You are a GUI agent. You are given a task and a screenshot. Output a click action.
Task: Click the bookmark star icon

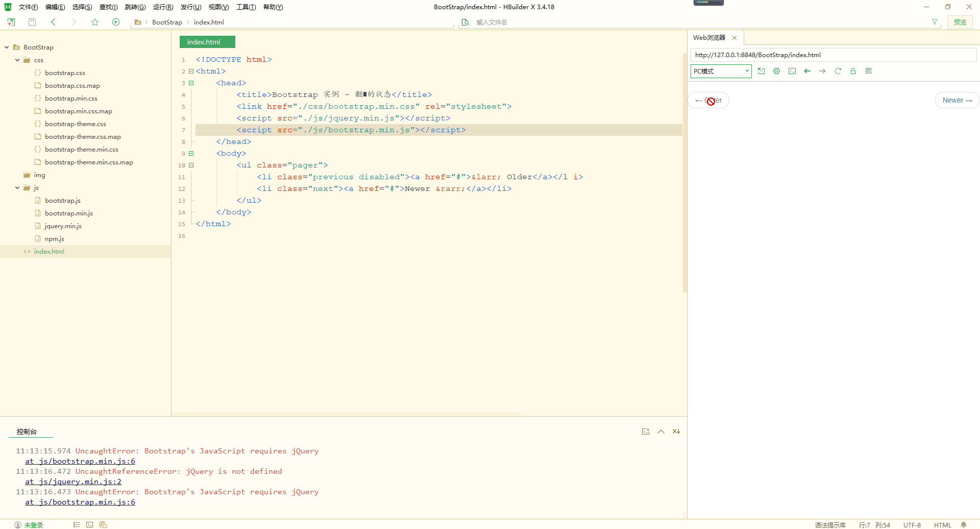click(95, 22)
